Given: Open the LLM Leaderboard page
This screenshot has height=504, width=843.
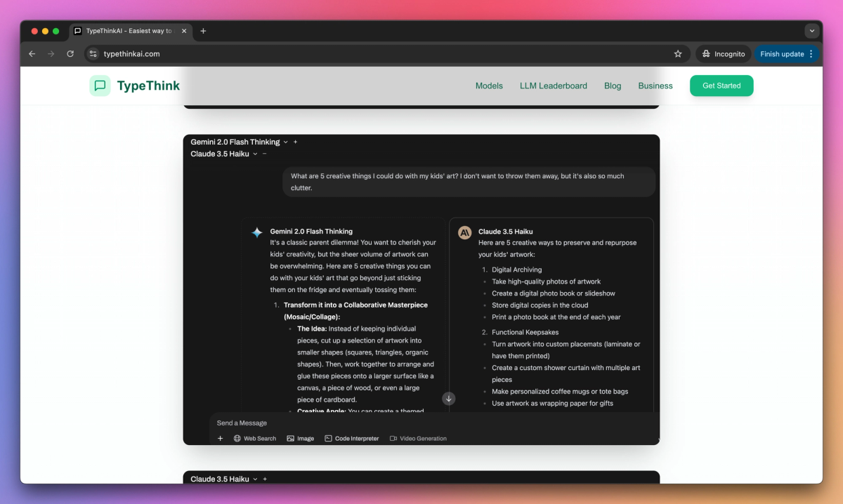Looking at the screenshot, I should click(x=553, y=86).
